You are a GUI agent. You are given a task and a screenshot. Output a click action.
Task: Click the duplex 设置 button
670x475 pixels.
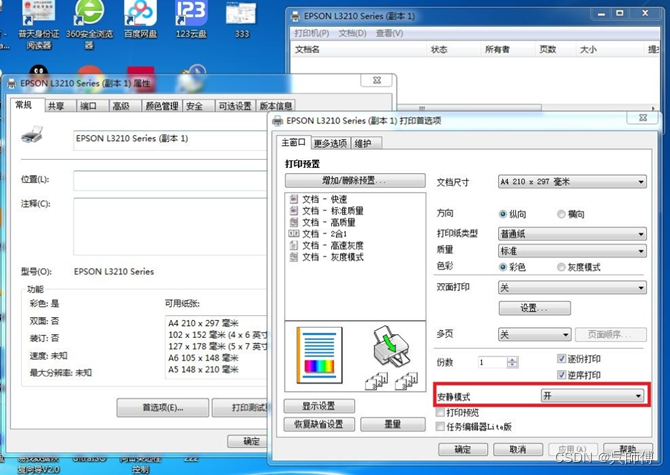(x=534, y=308)
